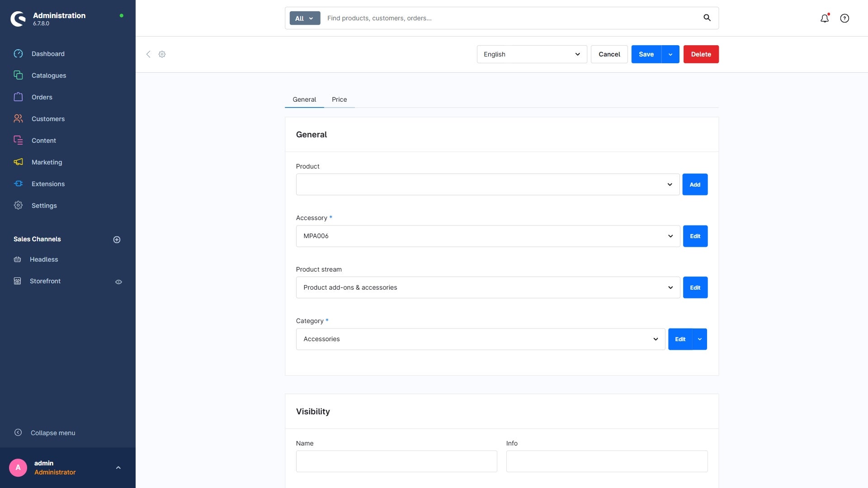
Task: Click the back arrow chevron
Action: pos(148,54)
